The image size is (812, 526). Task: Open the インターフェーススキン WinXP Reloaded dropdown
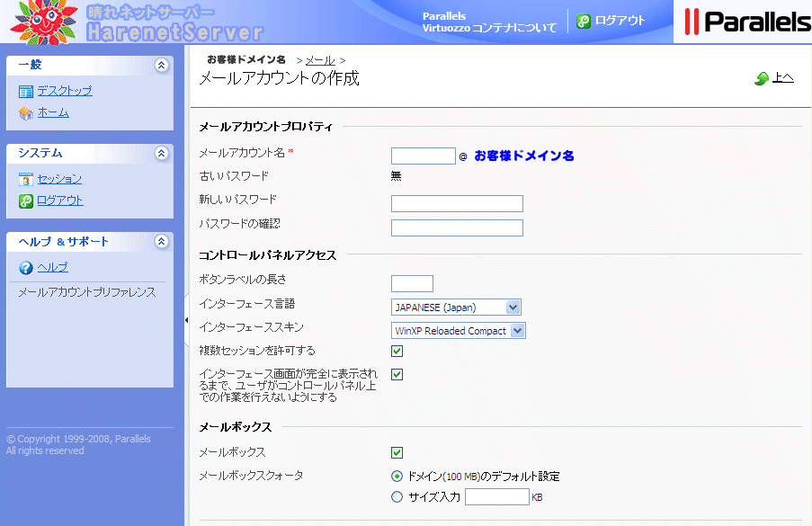[458, 330]
